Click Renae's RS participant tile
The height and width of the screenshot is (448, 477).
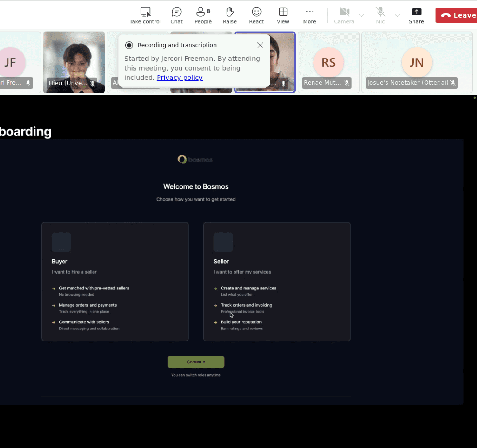328,62
